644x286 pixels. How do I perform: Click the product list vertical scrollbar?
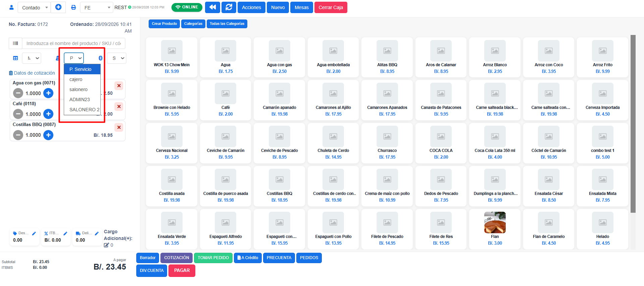633,124
